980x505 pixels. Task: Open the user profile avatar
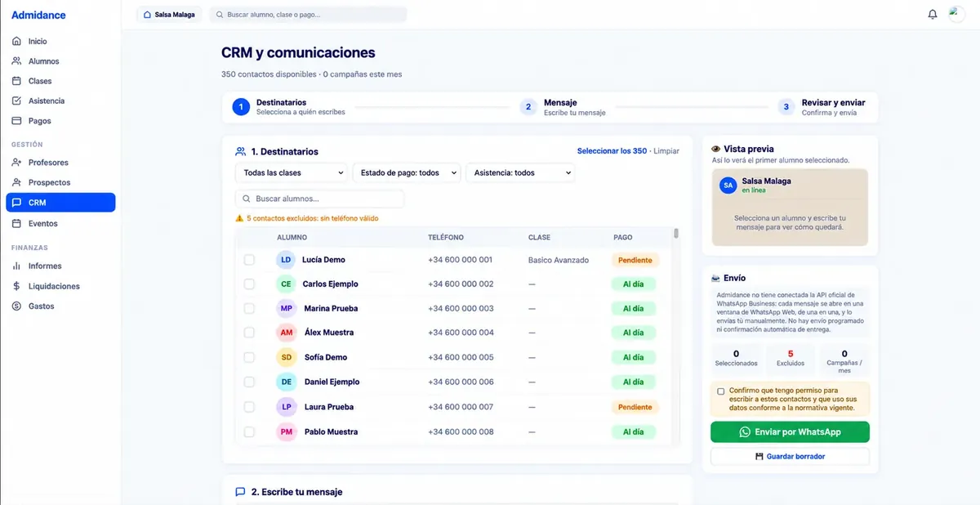[x=956, y=14]
